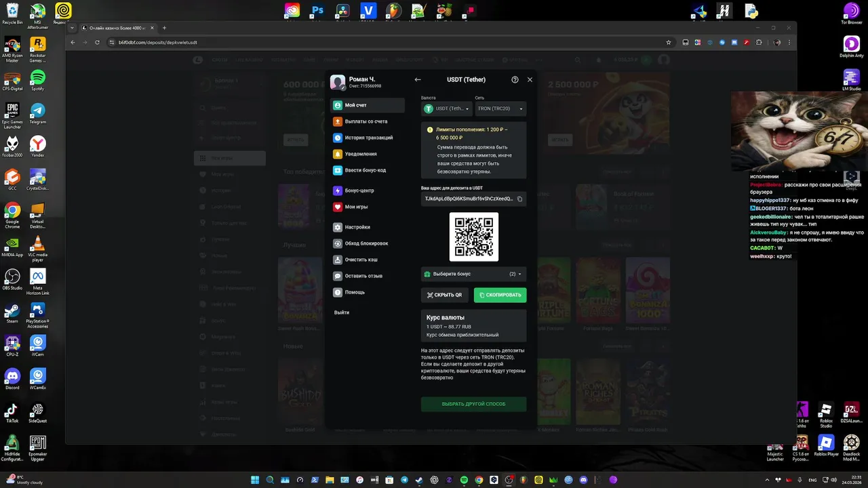Open Steam desktop shortcut
Image resolution: width=868 pixels, height=488 pixels.
click(x=12, y=312)
